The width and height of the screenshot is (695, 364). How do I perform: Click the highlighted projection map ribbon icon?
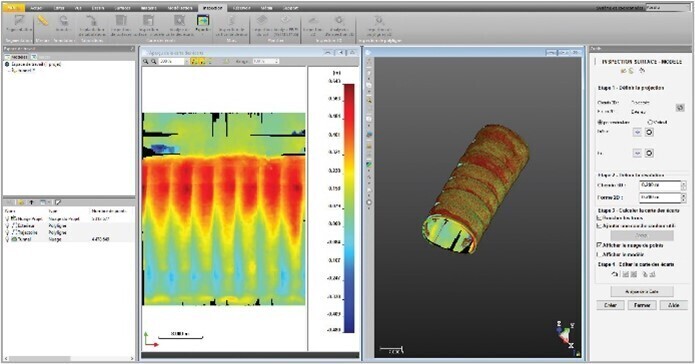tap(203, 21)
